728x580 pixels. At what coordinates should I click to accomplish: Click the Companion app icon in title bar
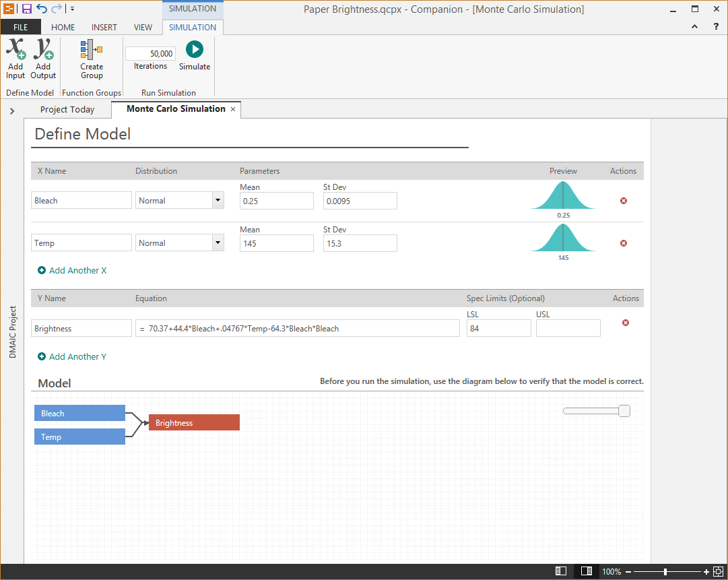point(9,9)
